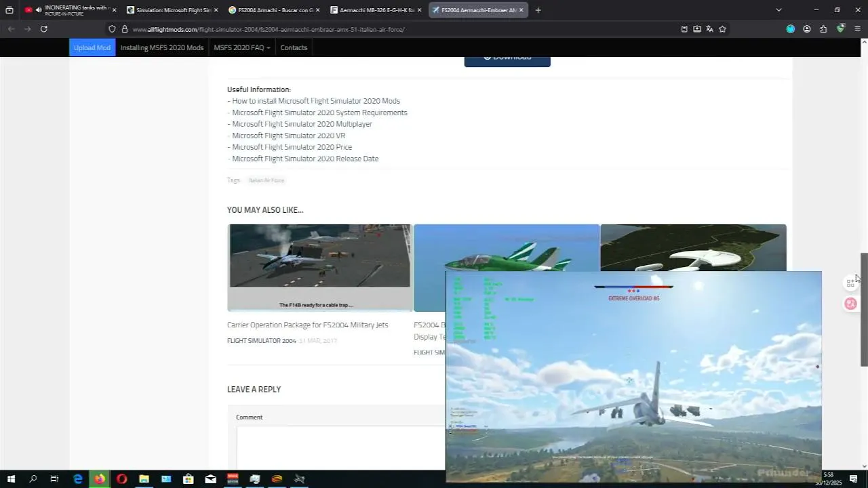Open Windows taskbar search
Image resolution: width=868 pixels, height=488 pixels.
(x=33, y=479)
